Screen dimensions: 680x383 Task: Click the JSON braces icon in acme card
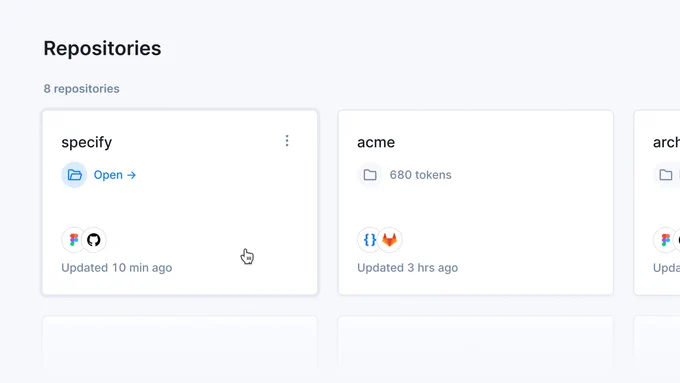[x=369, y=240]
